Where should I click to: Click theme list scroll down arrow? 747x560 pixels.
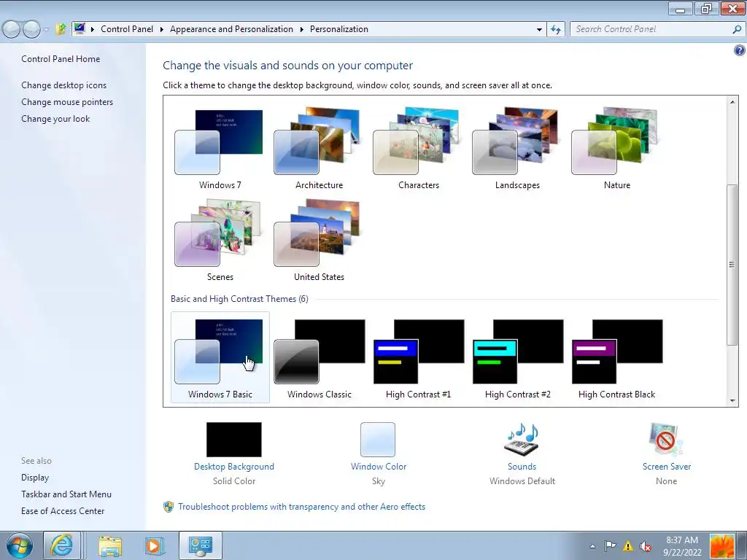pos(732,401)
